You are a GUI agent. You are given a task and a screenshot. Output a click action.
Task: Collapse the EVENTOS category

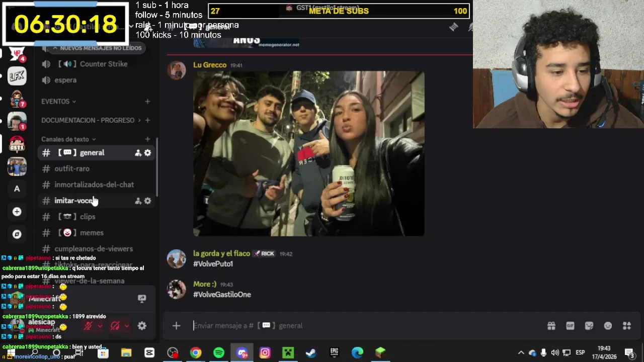[58, 102]
